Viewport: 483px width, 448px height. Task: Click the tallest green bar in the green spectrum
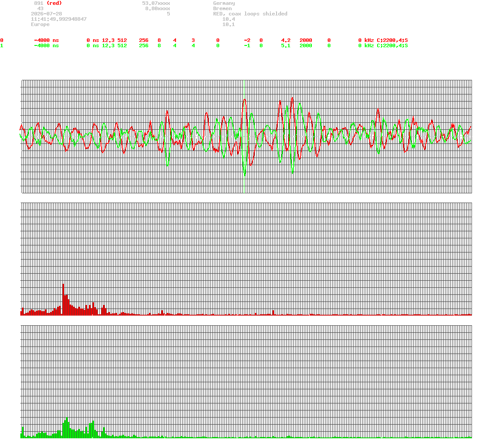[67, 428]
